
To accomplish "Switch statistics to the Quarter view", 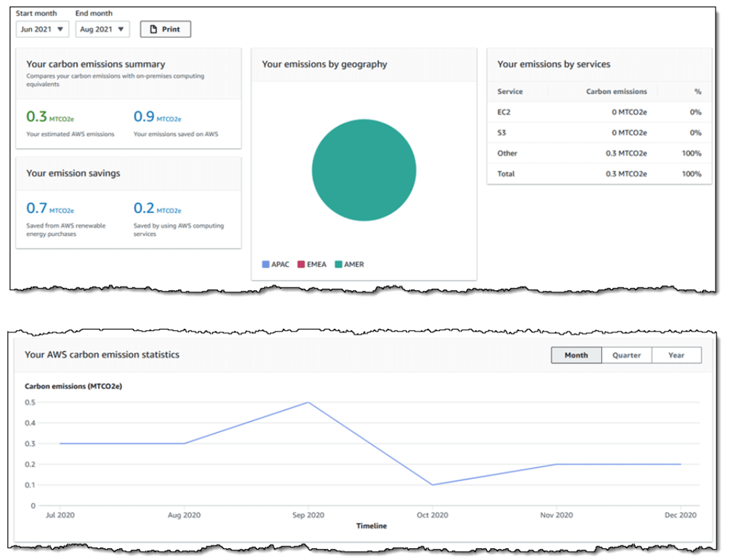I will pos(626,355).
